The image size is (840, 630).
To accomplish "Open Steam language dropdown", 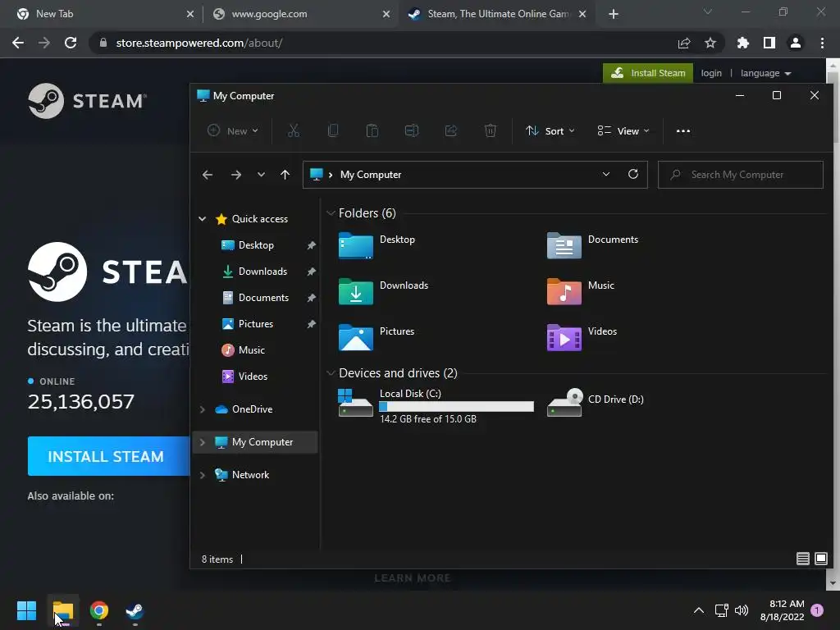I will (x=765, y=73).
